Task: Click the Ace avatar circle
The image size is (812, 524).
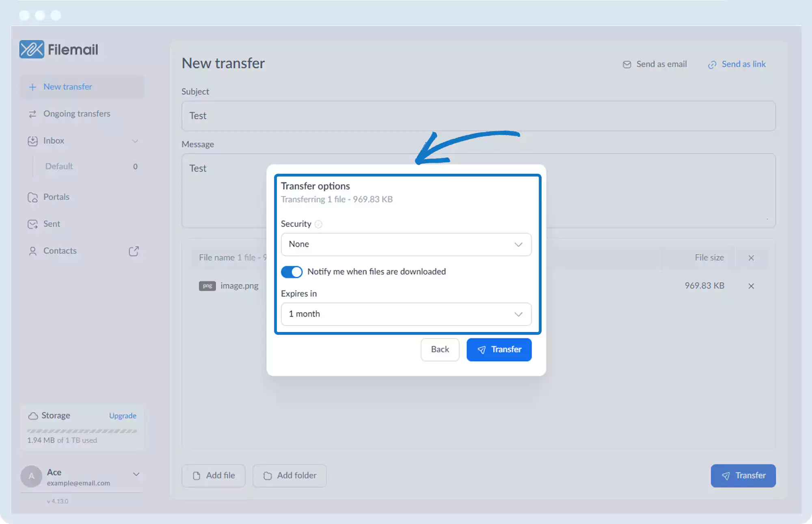Action: [x=31, y=477]
